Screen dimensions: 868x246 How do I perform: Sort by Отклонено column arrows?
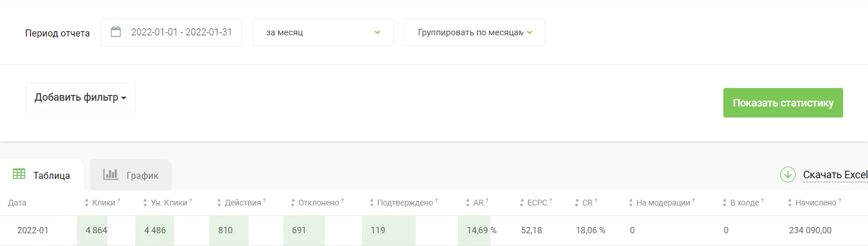click(293, 203)
